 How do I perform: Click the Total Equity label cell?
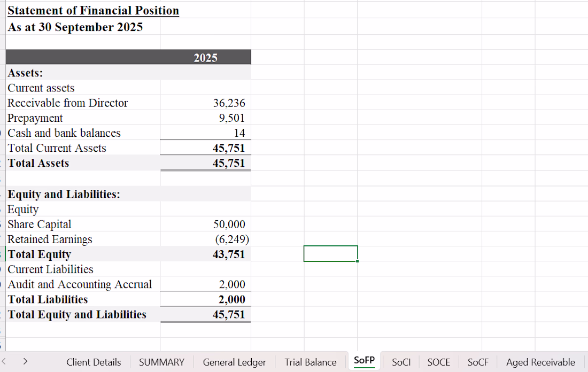tap(83, 254)
